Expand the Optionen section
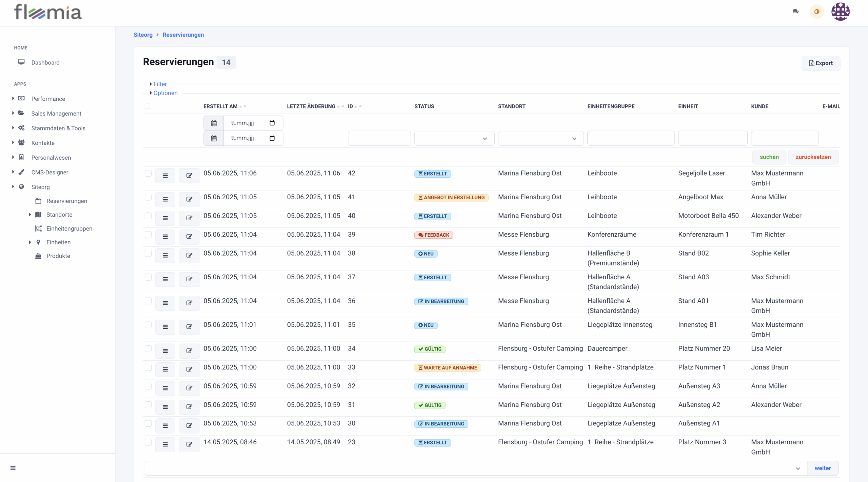 click(165, 93)
